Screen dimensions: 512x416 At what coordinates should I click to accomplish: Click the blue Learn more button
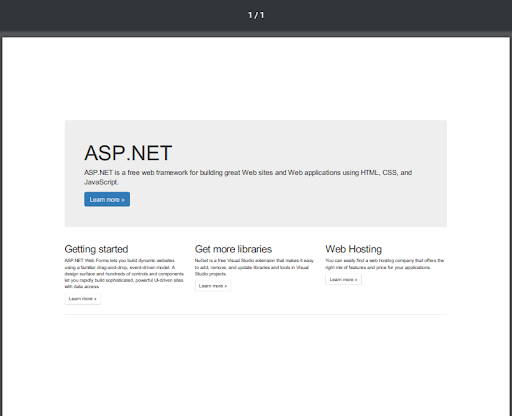107,199
